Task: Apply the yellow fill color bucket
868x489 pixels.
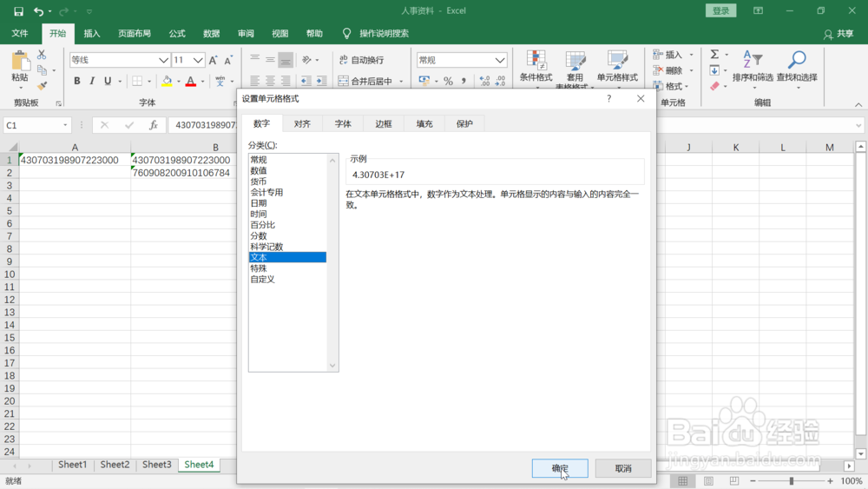Action: point(167,81)
